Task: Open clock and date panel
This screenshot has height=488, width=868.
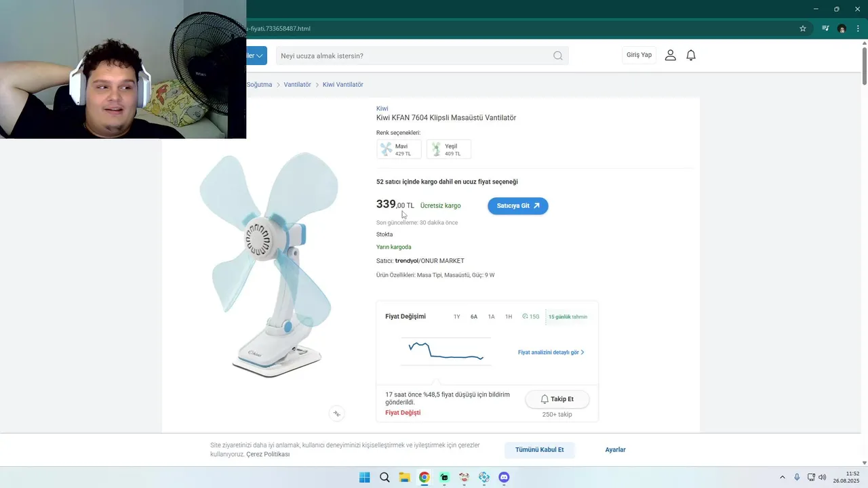Action: point(846,477)
